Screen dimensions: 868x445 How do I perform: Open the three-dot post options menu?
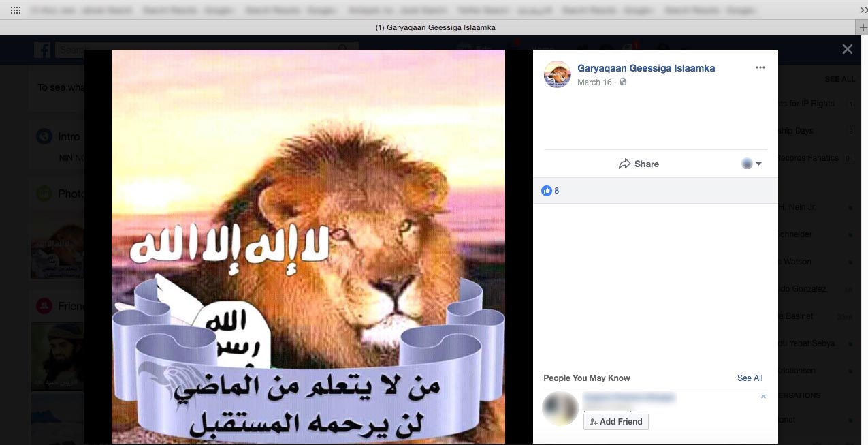(760, 67)
